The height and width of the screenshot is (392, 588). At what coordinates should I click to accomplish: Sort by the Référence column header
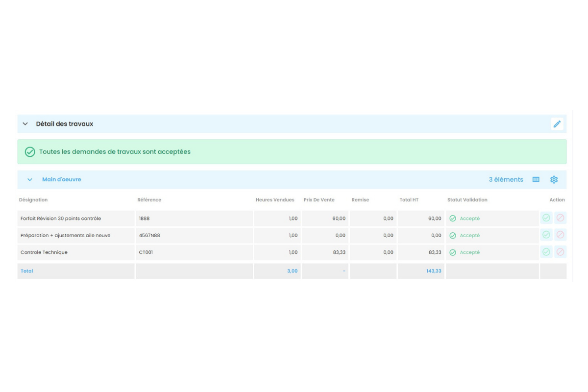click(x=149, y=200)
